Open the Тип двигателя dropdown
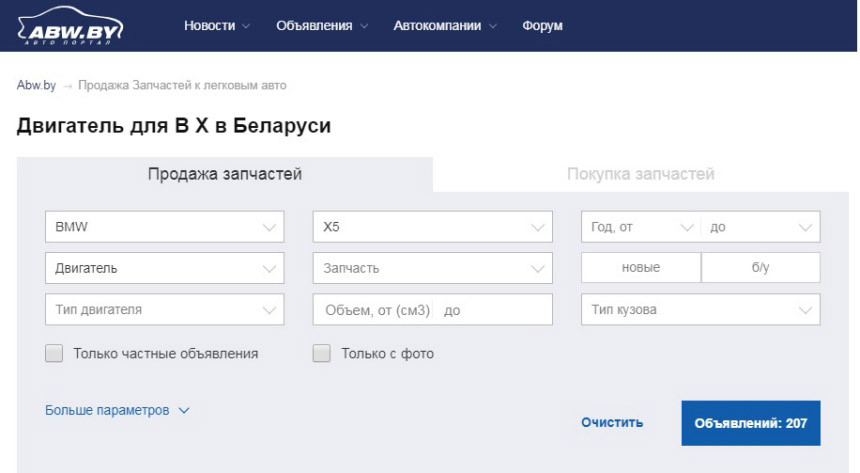860x473 pixels. 165,309
